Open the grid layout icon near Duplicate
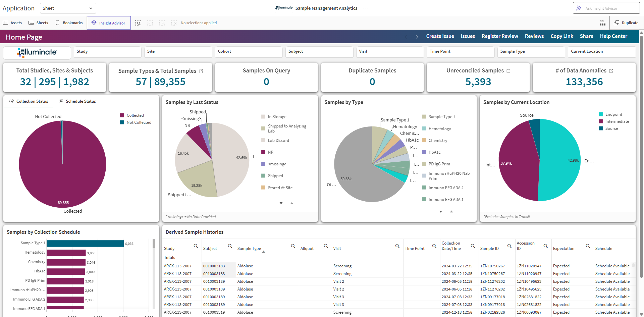The width and height of the screenshot is (644, 317). 603,23
